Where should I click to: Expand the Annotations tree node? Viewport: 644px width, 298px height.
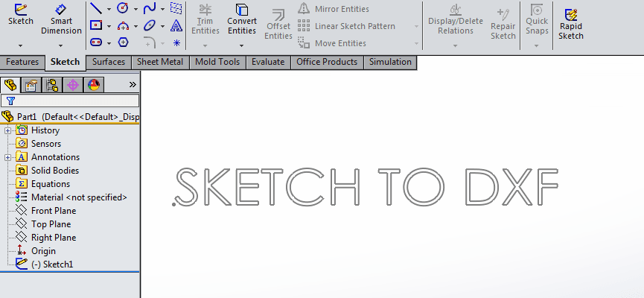pos(8,157)
